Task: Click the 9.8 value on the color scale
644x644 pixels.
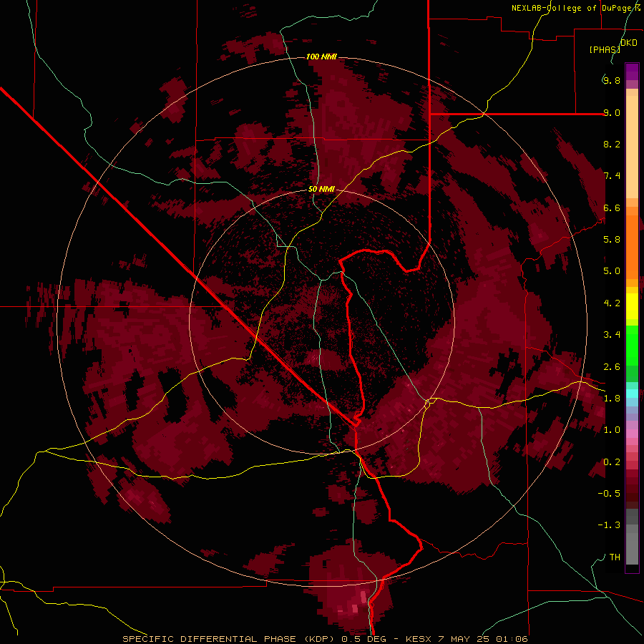Action: pos(612,80)
